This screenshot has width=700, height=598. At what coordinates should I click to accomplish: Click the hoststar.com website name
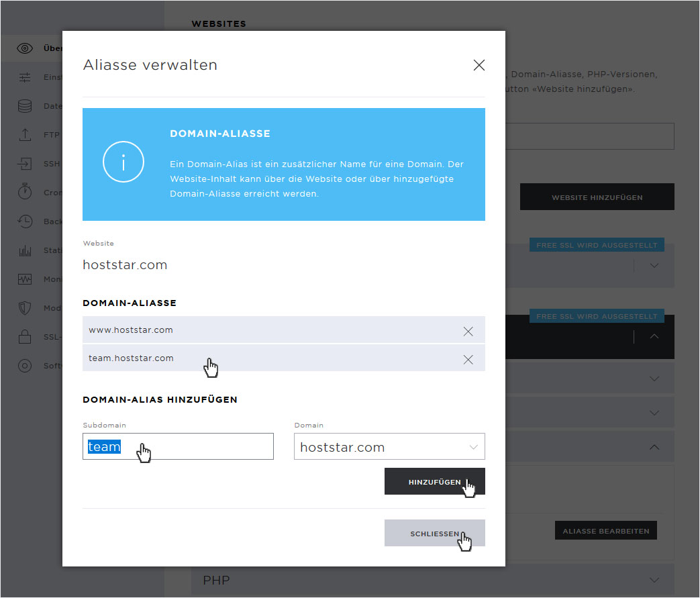tap(125, 265)
